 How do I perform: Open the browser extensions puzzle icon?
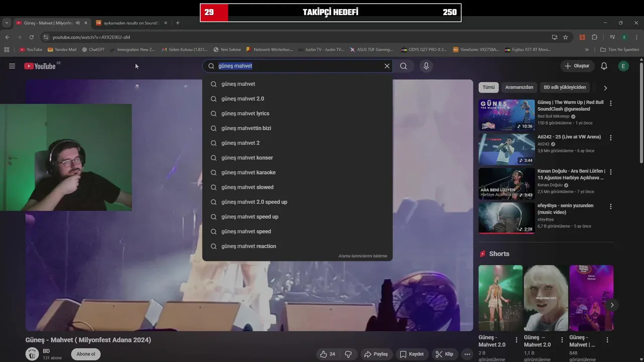pyautogui.click(x=594, y=37)
